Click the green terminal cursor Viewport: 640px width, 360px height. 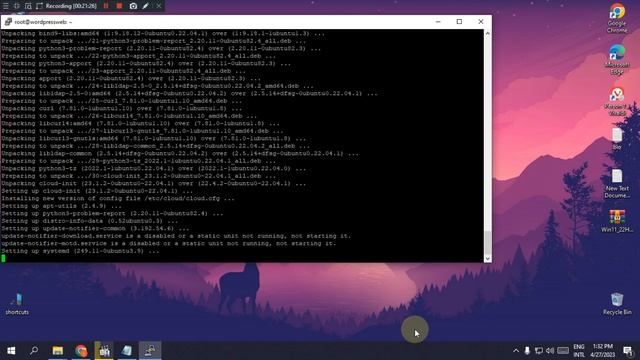tap(3, 258)
